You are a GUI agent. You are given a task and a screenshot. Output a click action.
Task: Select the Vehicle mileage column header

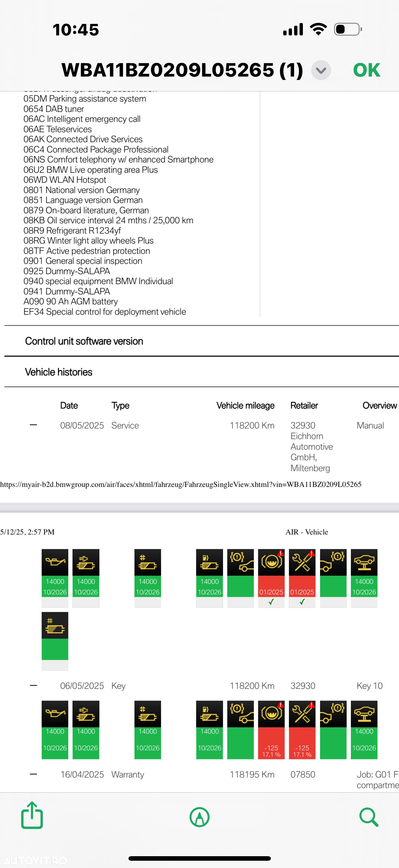click(245, 406)
